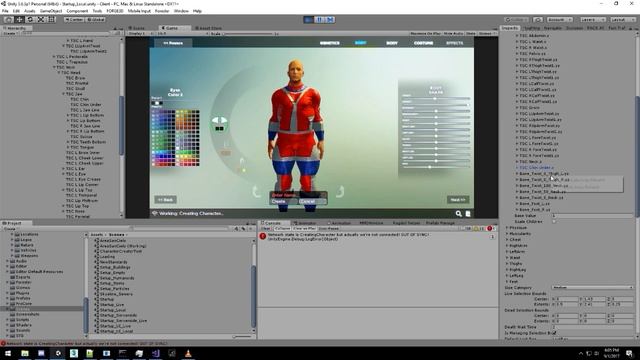Viewport: 640px width, 360px height.
Task: Toggle Global/Local handle button
Action: (x=96, y=20)
